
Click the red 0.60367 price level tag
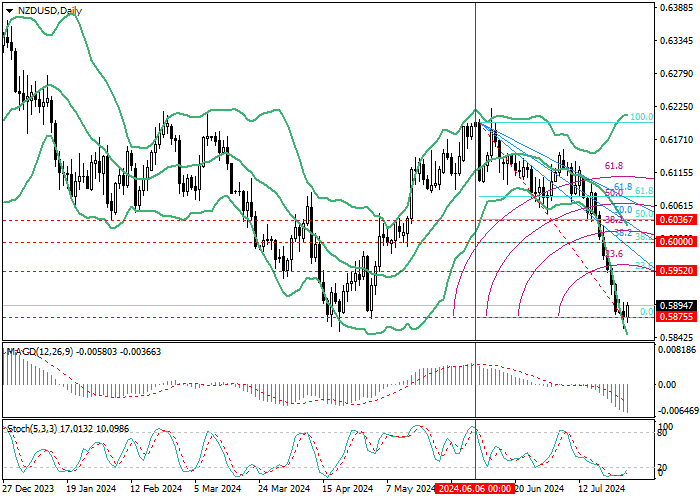676,220
